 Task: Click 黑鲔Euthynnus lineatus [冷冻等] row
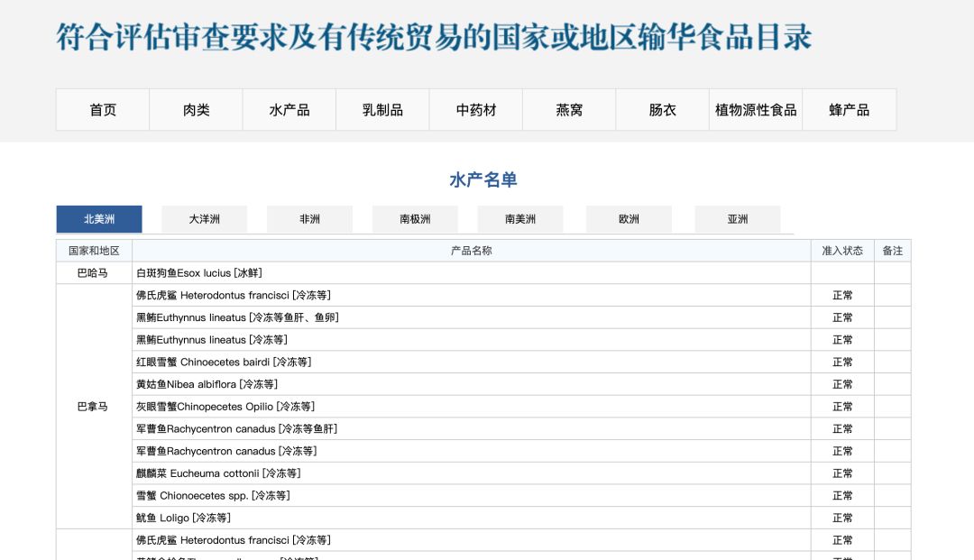click(472, 340)
